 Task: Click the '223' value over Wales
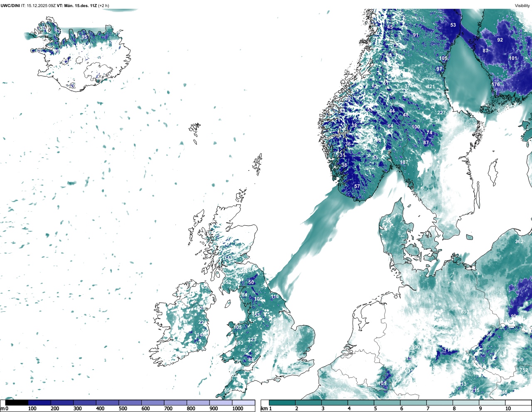252,340
